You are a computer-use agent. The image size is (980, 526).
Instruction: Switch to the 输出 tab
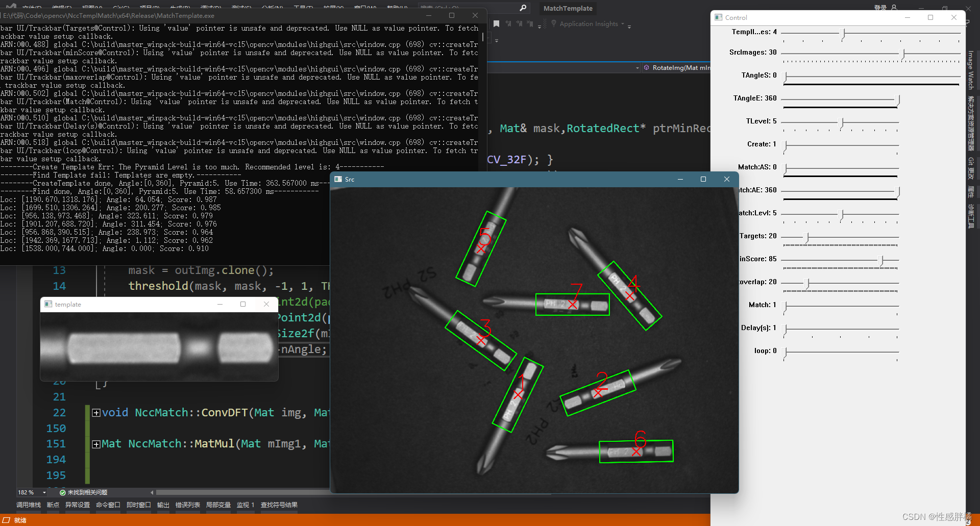163,505
